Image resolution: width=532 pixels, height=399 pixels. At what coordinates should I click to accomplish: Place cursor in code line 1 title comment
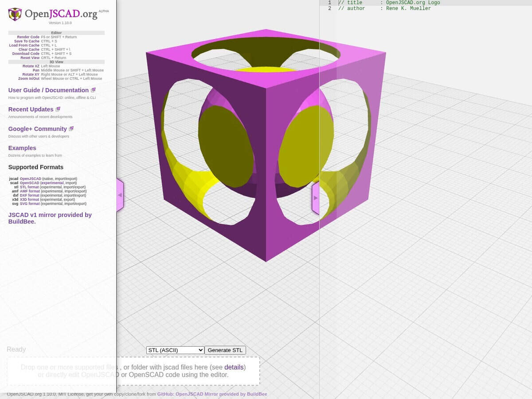point(389,3)
